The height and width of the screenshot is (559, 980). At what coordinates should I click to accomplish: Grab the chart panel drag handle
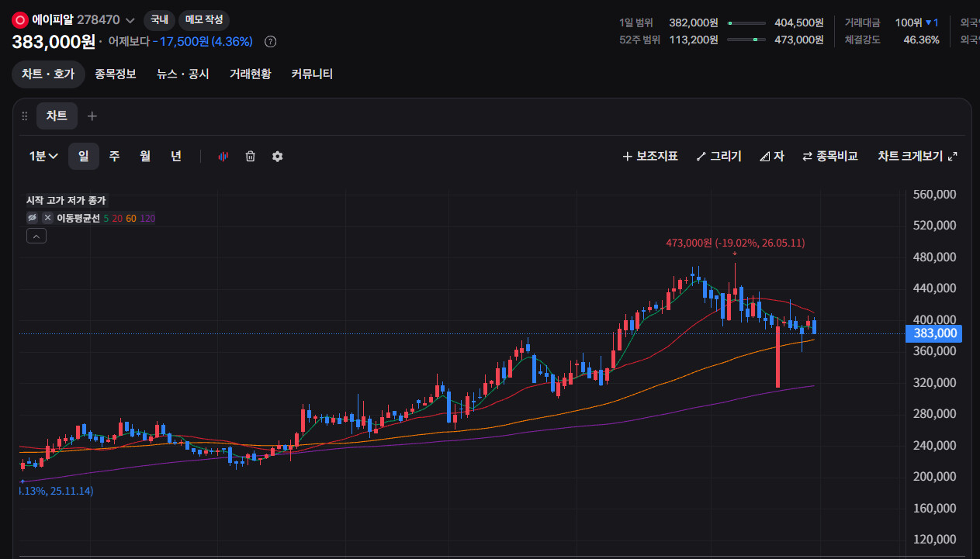25,116
